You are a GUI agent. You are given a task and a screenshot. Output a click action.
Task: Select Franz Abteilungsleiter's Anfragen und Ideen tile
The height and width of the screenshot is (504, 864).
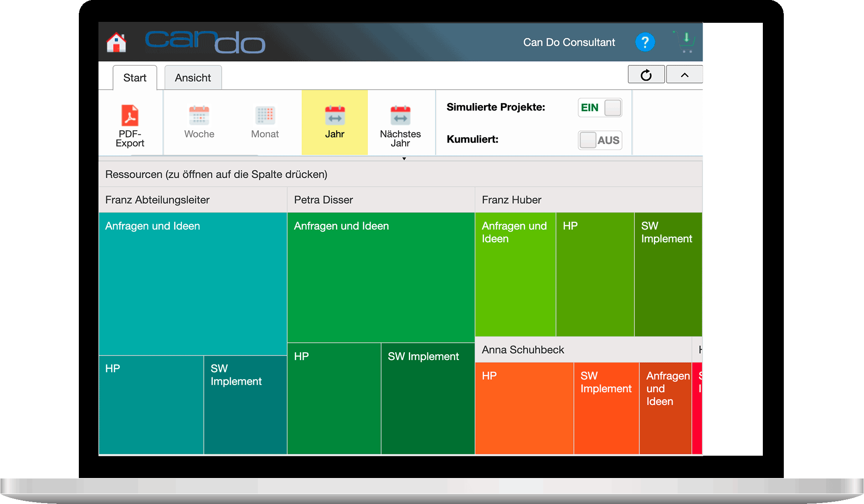pos(193,284)
